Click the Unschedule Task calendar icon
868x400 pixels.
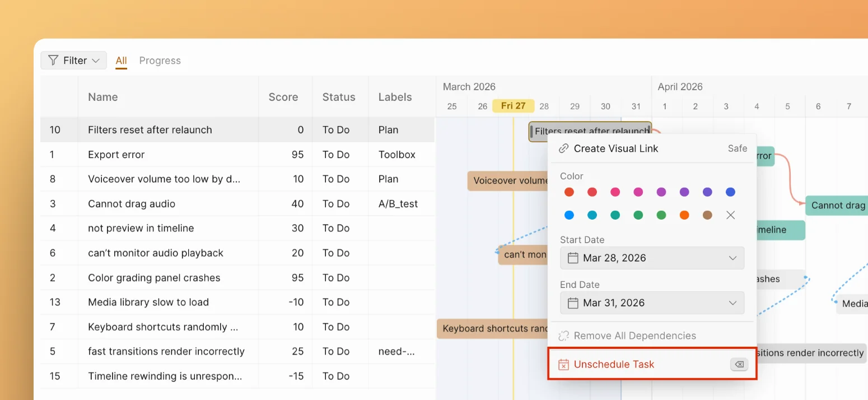coord(564,365)
